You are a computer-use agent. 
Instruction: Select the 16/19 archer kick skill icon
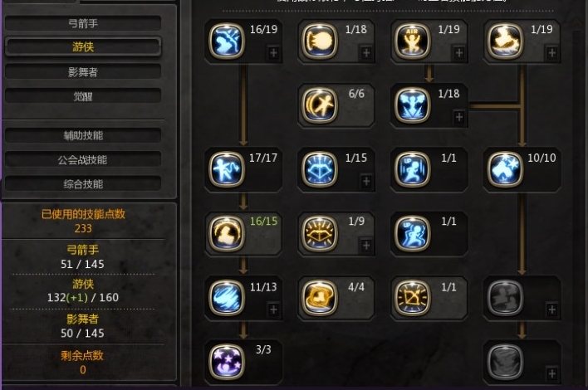(227, 41)
